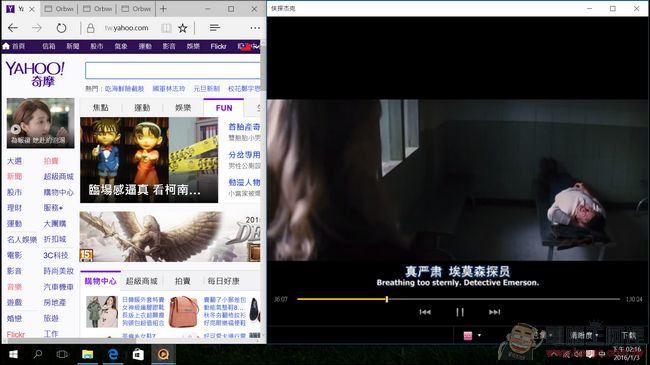The image size is (650, 365).
Task: Open 電影 link in left sidebar
Action: pyautogui.click(x=15, y=256)
